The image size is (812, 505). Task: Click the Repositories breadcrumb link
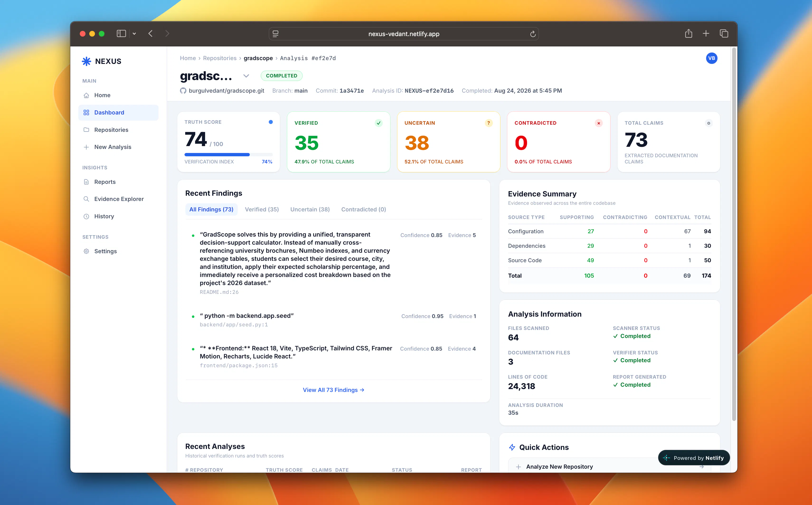[220, 58]
